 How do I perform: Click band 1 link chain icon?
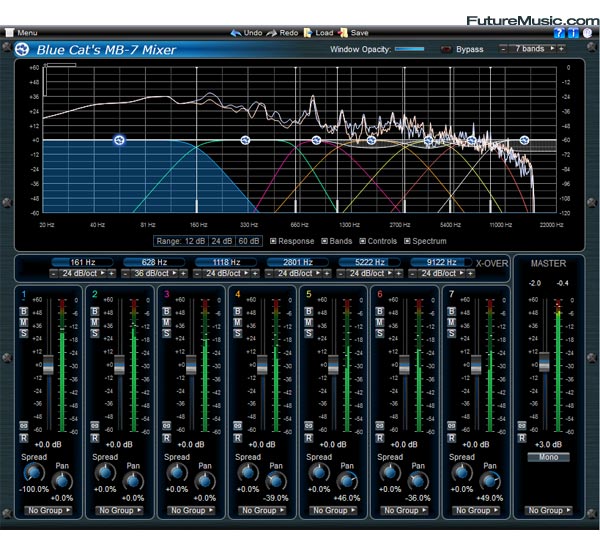[x=24, y=426]
